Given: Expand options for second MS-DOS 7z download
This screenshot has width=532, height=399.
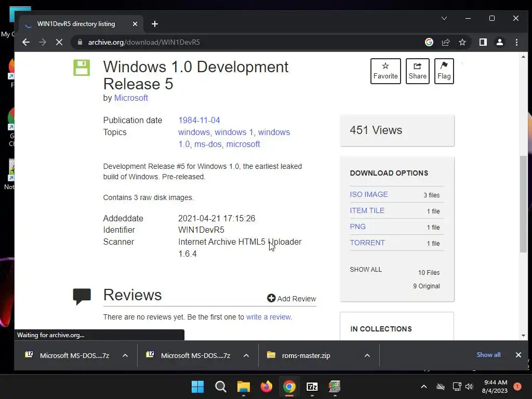Looking at the screenshot, I should pos(246,355).
